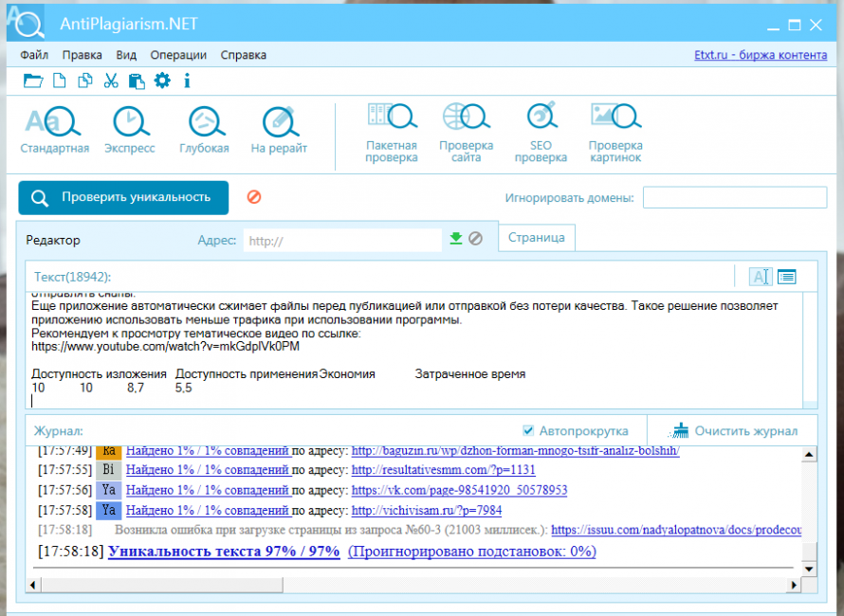
Task: Click Найдено совпадений link at 17:57:55
Action: (209, 470)
